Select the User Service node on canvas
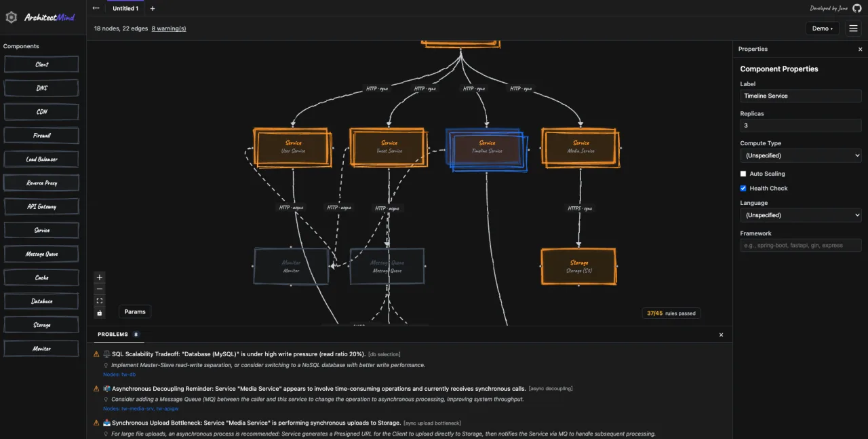Screen dimensions: 868x439 [293, 147]
